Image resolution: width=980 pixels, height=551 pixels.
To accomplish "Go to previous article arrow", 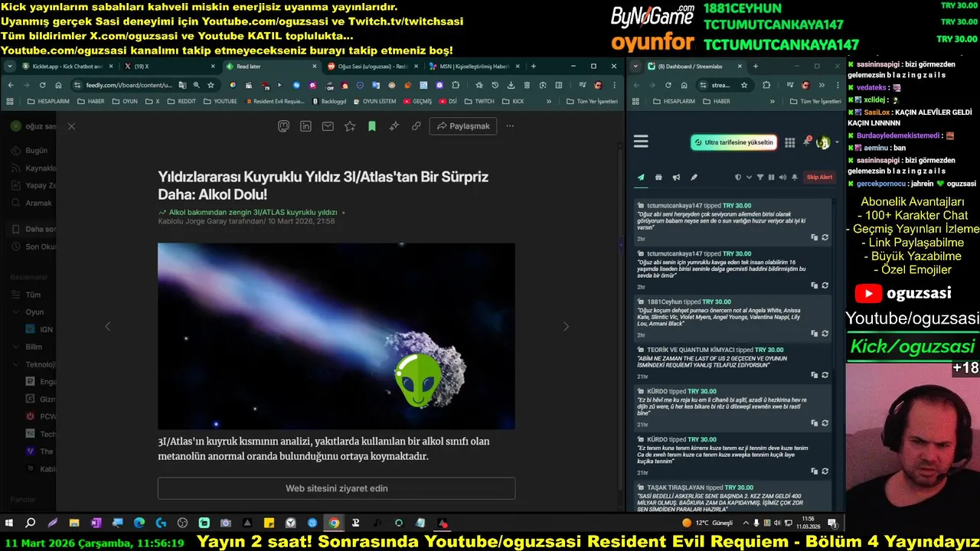I will pos(107,326).
